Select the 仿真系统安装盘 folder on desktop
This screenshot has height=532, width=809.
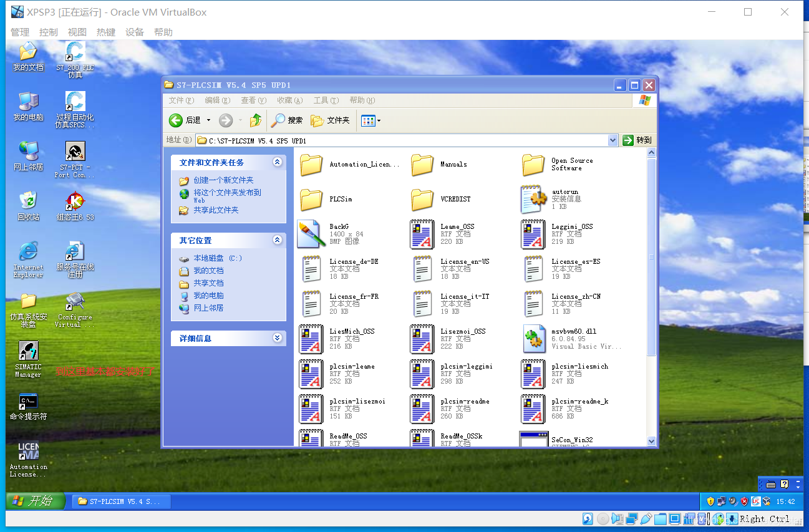tap(28, 310)
